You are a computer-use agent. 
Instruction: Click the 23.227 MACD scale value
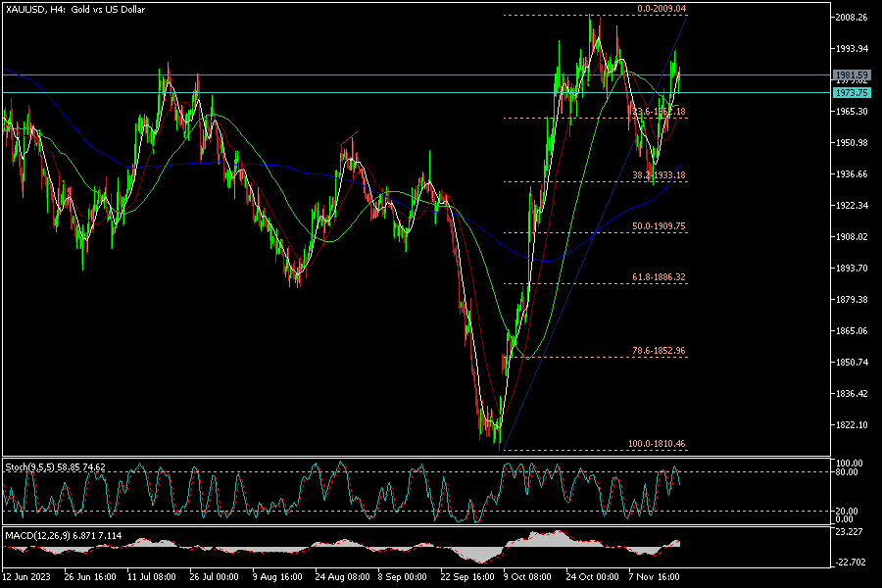pyautogui.click(x=848, y=532)
